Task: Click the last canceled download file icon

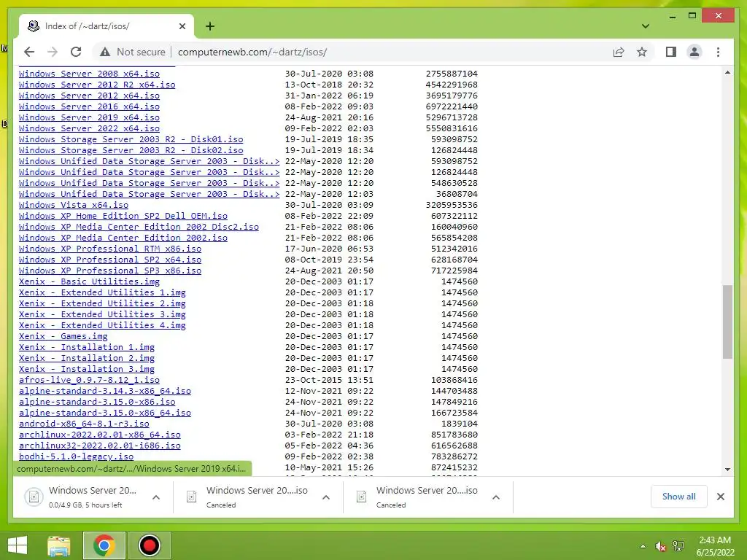Action: pos(362,497)
